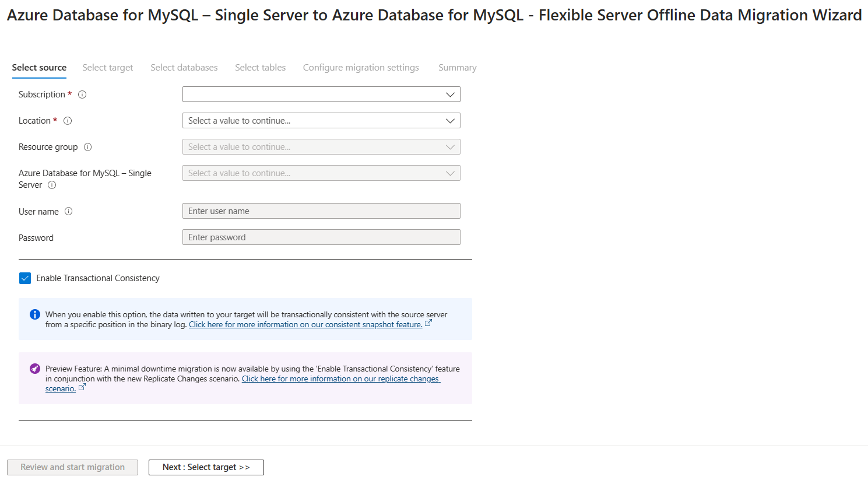Screen dimensions: 868x480
Task: Click the Resource group label
Action: click(48, 147)
